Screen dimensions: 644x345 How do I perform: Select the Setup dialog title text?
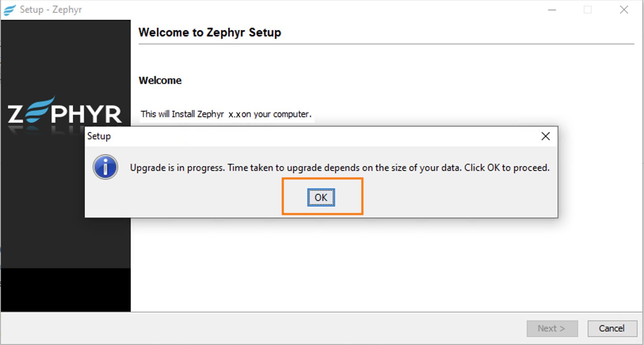[x=99, y=136]
